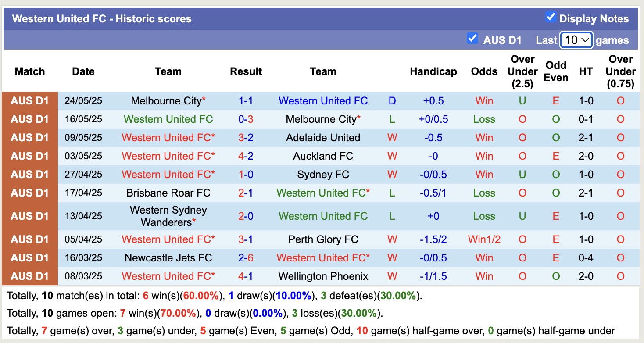This screenshot has width=644, height=343.
Task: Uncheck the AUS D1 filter checkbox
Action: tap(472, 39)
